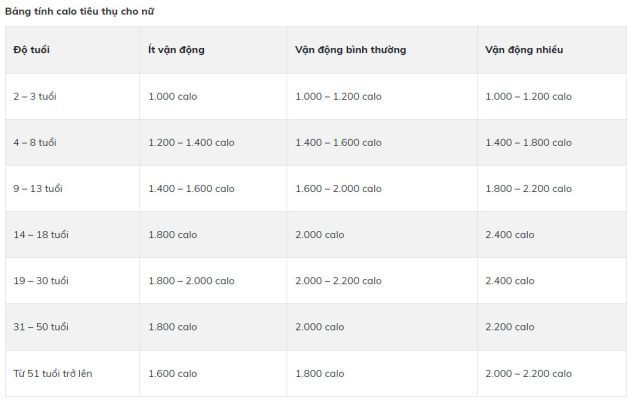The height and width of the screenshot is (400, 632).
Task: Click the "14 – 18 tuổi" age cell
Action: click(40, 234)
